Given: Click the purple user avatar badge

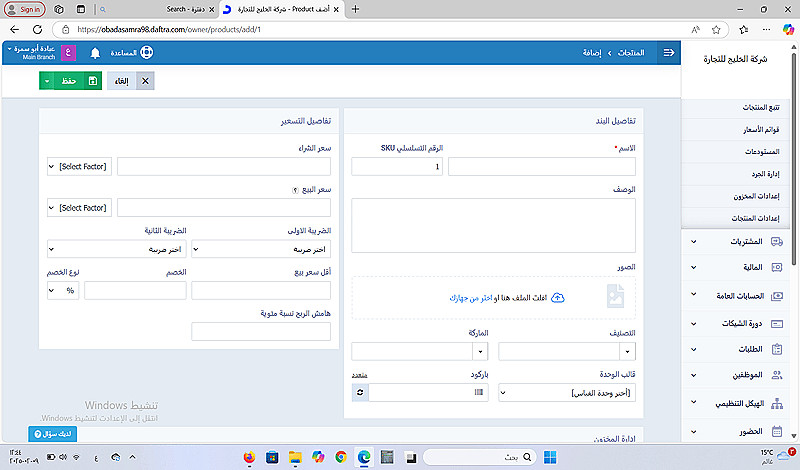Looking at the screenshot, I should (68, 53).
